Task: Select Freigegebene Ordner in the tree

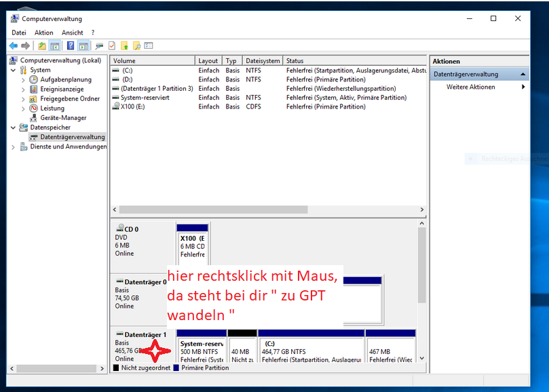Action: coord(70,99)
